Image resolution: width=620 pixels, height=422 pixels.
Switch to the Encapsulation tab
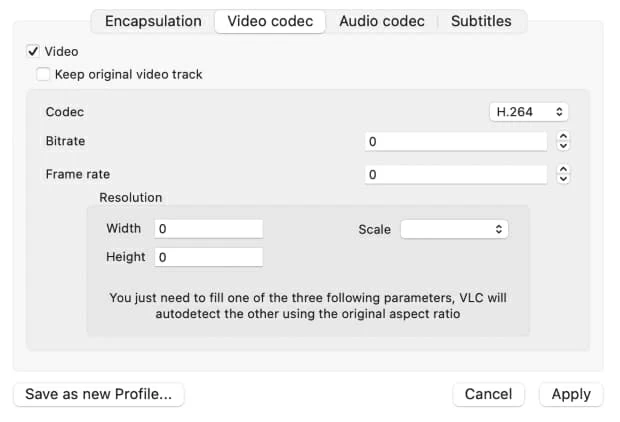pos(153,21)
